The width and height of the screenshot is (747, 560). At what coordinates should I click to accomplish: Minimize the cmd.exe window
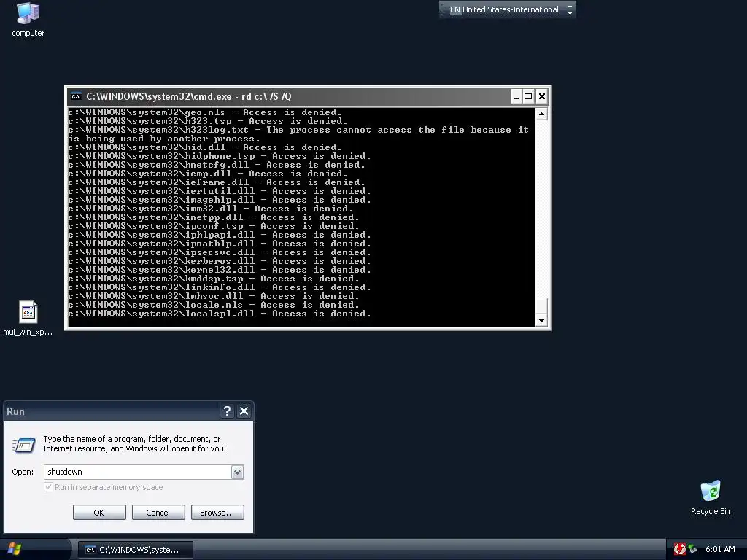pos(516,97)
